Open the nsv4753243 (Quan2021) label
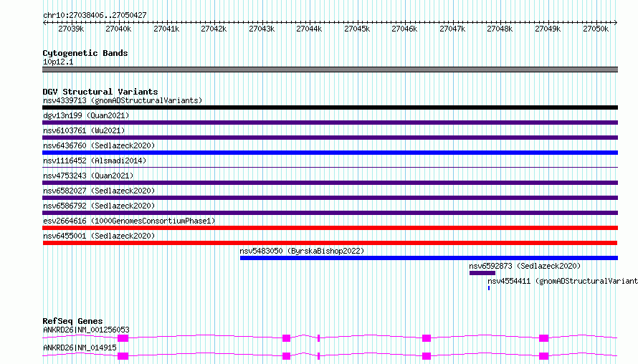The image size is (638, 364). point(88,176)
